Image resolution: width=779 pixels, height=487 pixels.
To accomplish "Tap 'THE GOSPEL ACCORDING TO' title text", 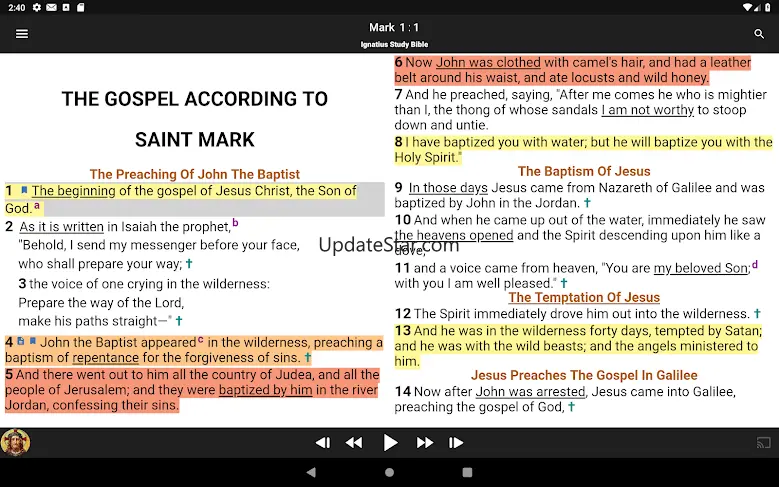I will tap(195, 98).
